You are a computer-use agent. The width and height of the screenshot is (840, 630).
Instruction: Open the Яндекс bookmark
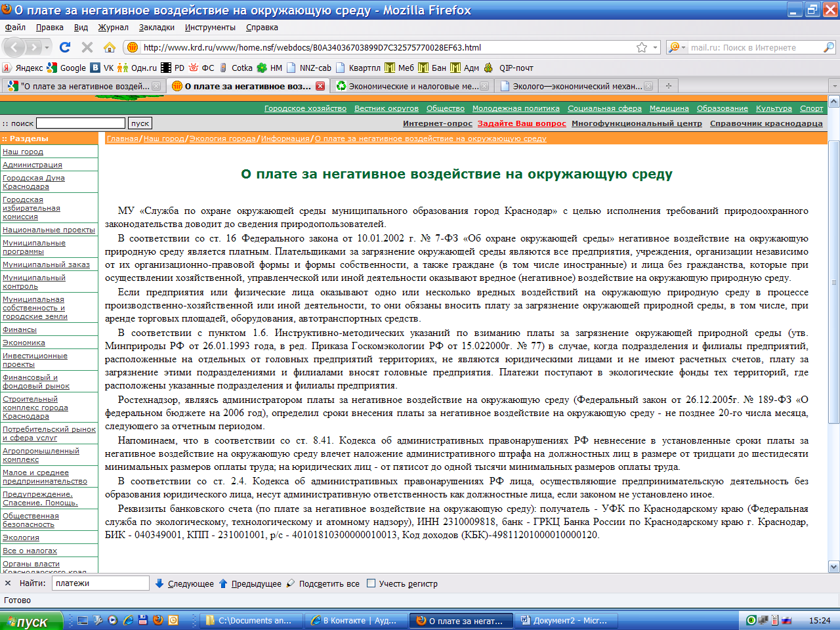point(23,68)
